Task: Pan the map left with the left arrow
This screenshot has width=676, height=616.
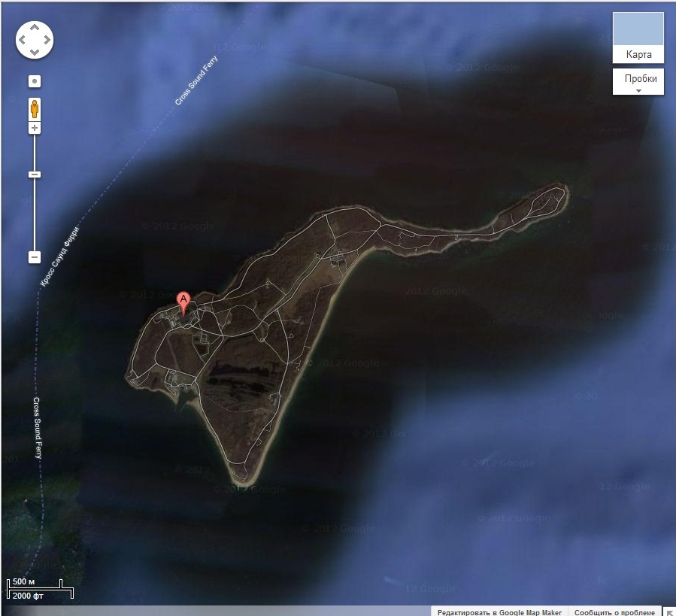Action: pyautogui.click(x=23, y=40)
